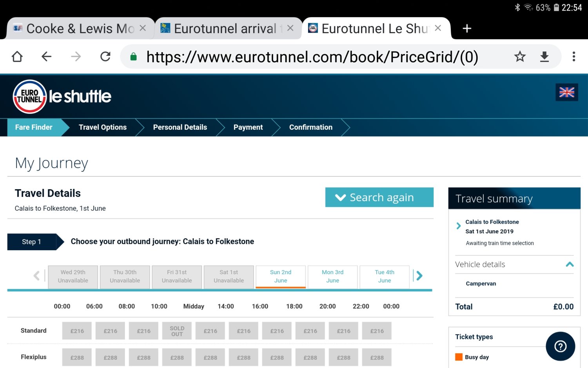
Task: Click the Midday time label
Action: point(194,306)
